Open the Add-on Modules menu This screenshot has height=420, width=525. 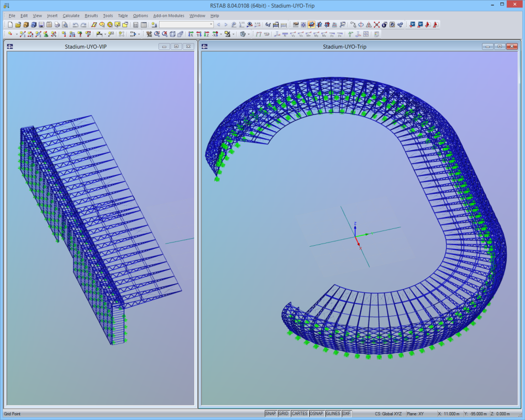pos(168,16)
